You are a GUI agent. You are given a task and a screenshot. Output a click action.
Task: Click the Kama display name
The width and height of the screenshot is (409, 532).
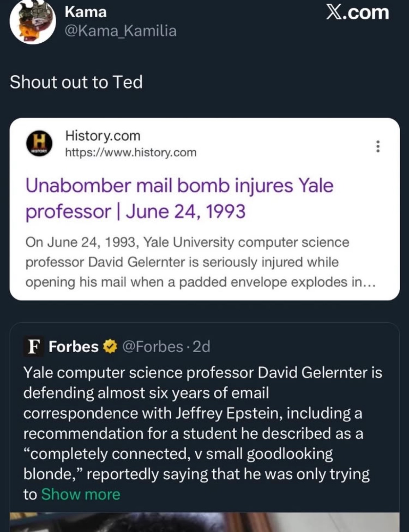[86, 12]
